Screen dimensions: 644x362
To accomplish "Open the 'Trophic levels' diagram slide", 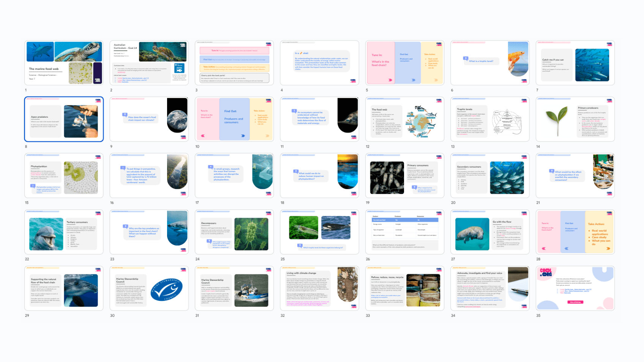I will point(490,119).
